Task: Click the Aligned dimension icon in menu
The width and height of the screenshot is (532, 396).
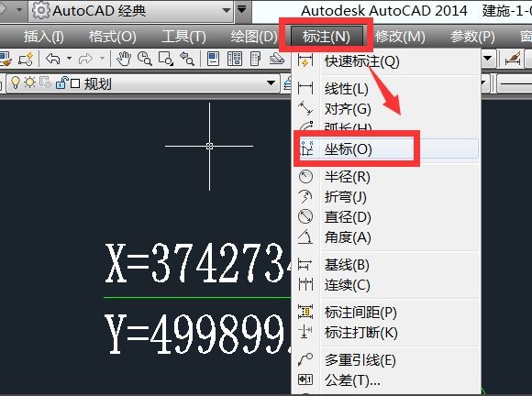Action: coord(305,108)
